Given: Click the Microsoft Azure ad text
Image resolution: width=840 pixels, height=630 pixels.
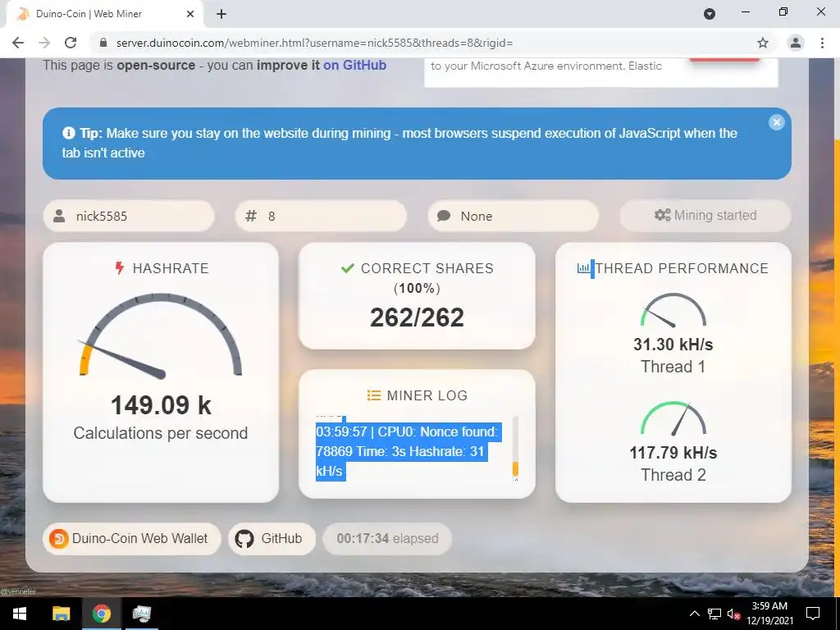Looking at the screenshot, I should tap(546, 66).
